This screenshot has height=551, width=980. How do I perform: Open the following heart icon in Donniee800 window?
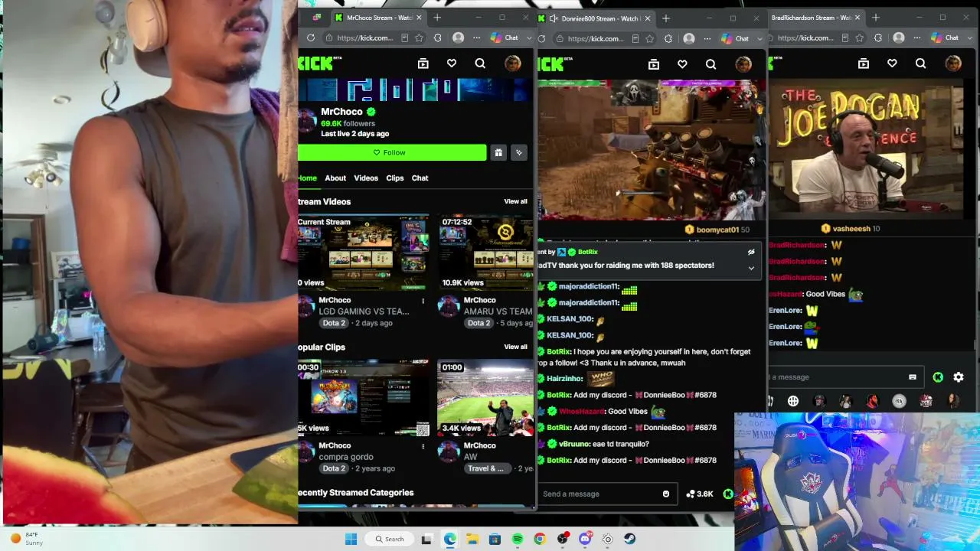click(x=682, y=65)
